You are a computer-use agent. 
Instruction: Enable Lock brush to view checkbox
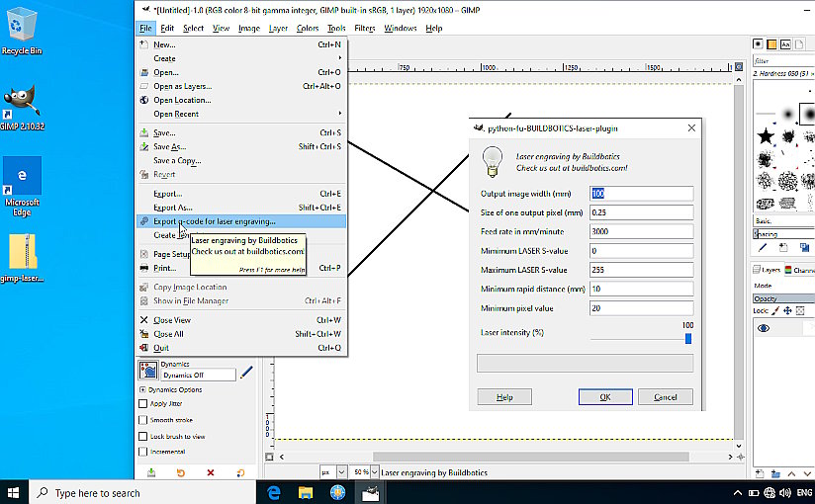[143, 437]
